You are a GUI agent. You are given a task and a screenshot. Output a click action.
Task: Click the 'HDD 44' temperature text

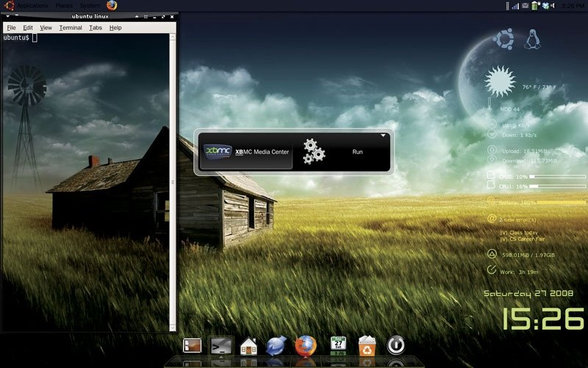tap(509, 109)
